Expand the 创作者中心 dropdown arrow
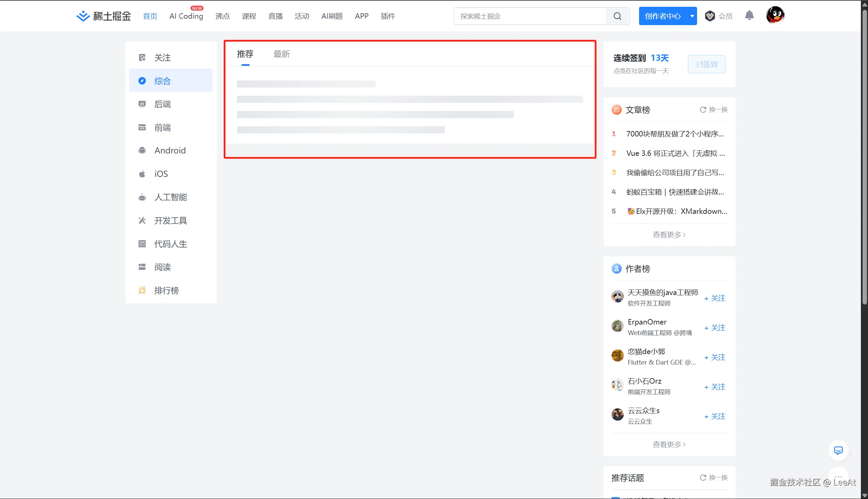868x499 pixels. (692, 16)
